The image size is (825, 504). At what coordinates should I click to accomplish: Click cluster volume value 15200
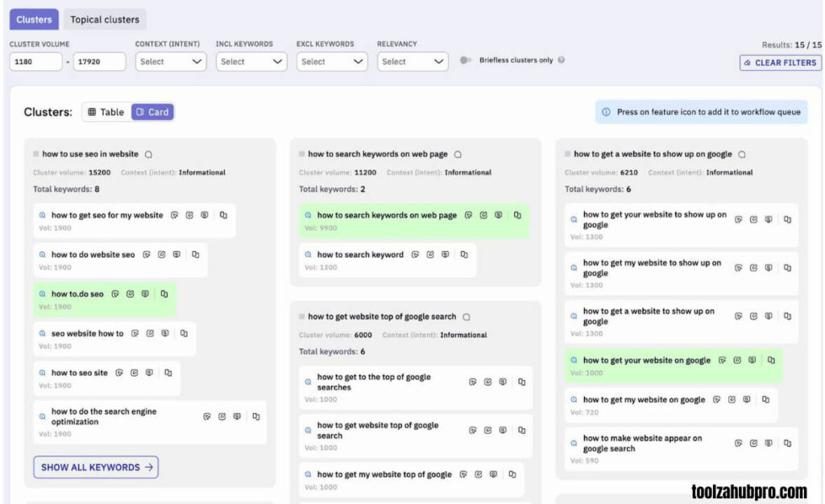pyautogui.click(x=99, y=172)
